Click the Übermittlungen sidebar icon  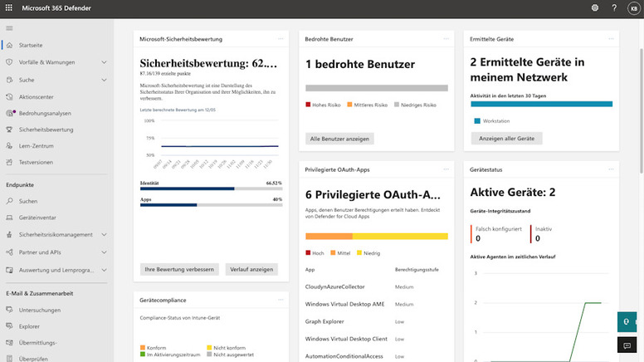click(x=9, y=342)
